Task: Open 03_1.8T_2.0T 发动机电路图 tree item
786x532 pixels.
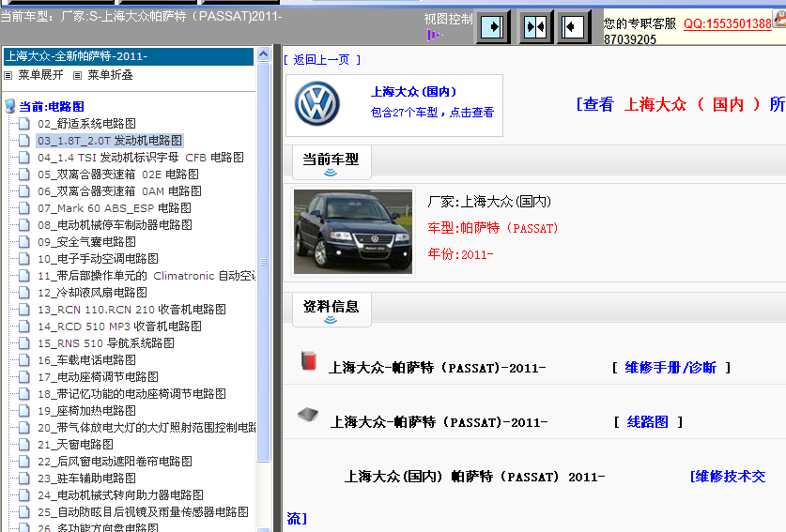Action: coord(110,141)
